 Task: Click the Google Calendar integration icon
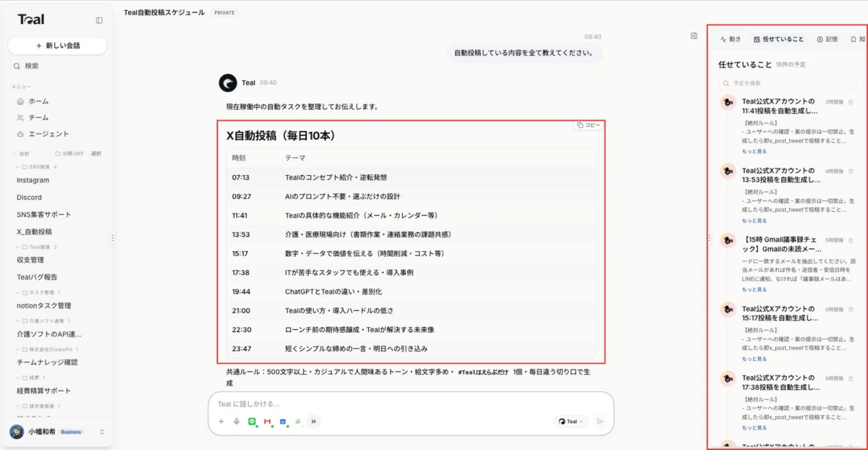point(283,421)
